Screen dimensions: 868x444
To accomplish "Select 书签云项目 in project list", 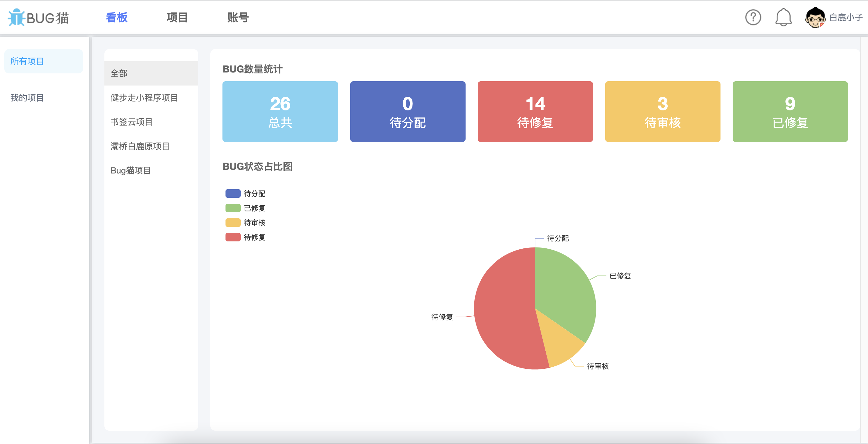I will coord(131,122).
